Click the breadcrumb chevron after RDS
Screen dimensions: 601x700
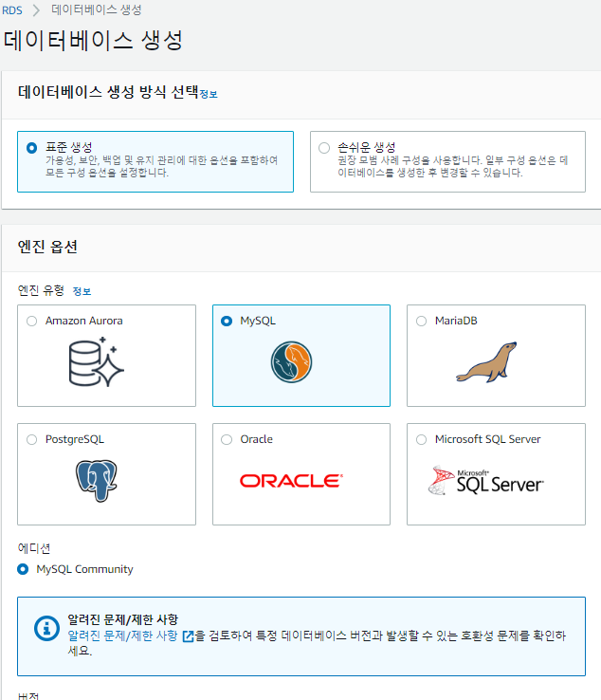pos(36,9)
